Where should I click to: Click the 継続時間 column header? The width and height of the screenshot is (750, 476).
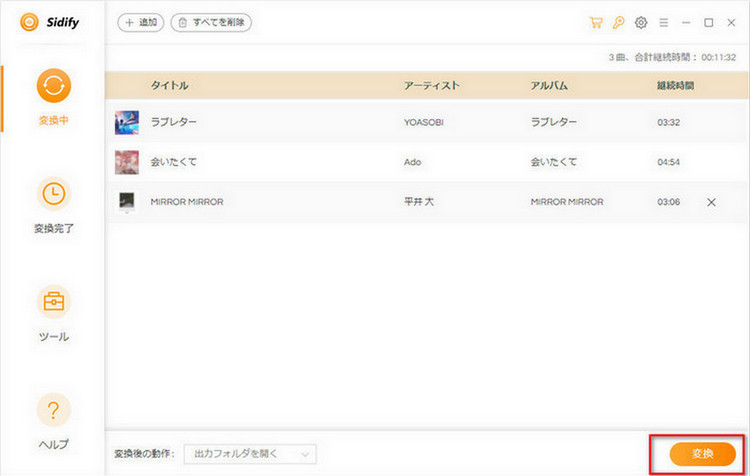(x=675, y=86)
